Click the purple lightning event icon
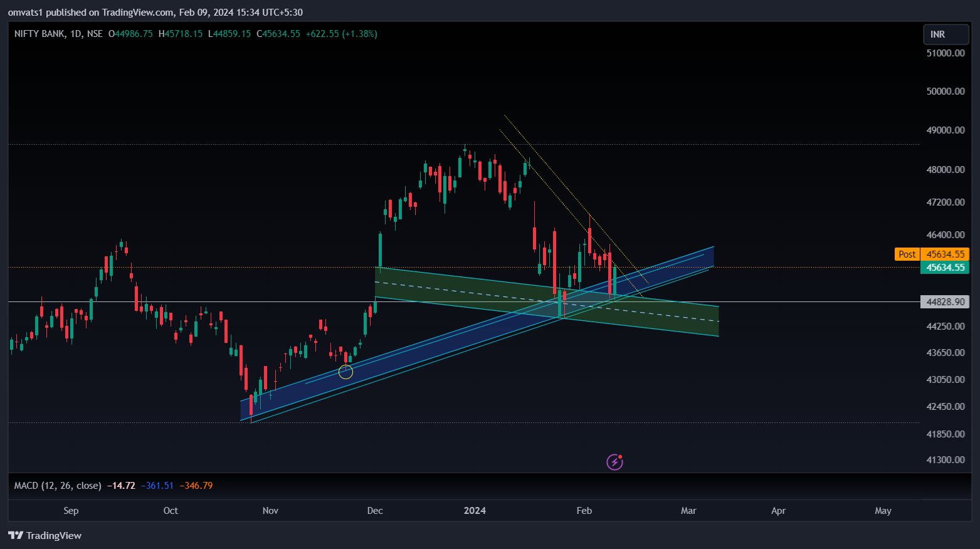This screenshot has height=549, width=980. pyautogui.click(x=614, y=462)
